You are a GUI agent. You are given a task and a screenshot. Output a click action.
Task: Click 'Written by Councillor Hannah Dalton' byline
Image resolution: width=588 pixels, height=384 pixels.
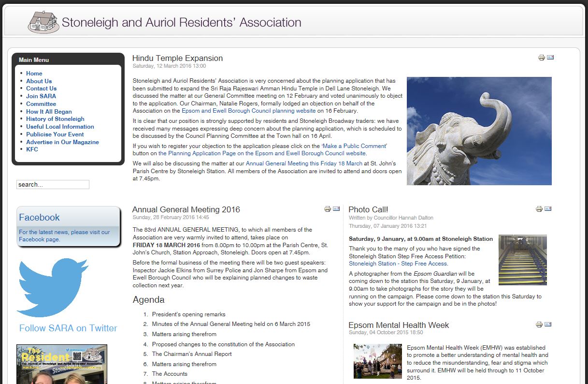point(391,218)
